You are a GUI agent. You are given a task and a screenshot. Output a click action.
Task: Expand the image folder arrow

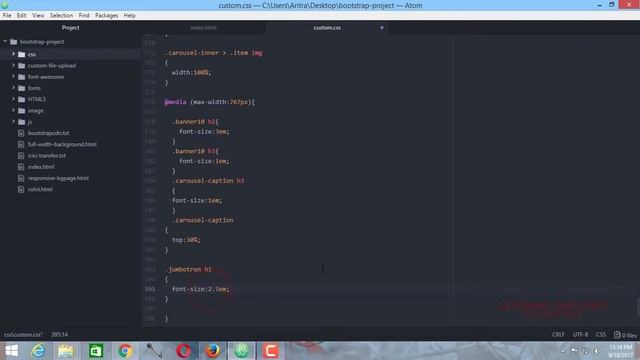tap(13, 110)
